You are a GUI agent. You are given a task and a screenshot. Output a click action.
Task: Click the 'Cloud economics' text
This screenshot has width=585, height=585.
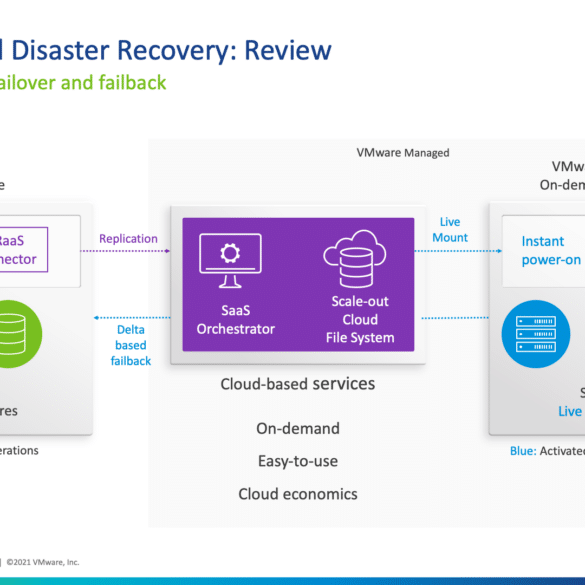[298, 494]
